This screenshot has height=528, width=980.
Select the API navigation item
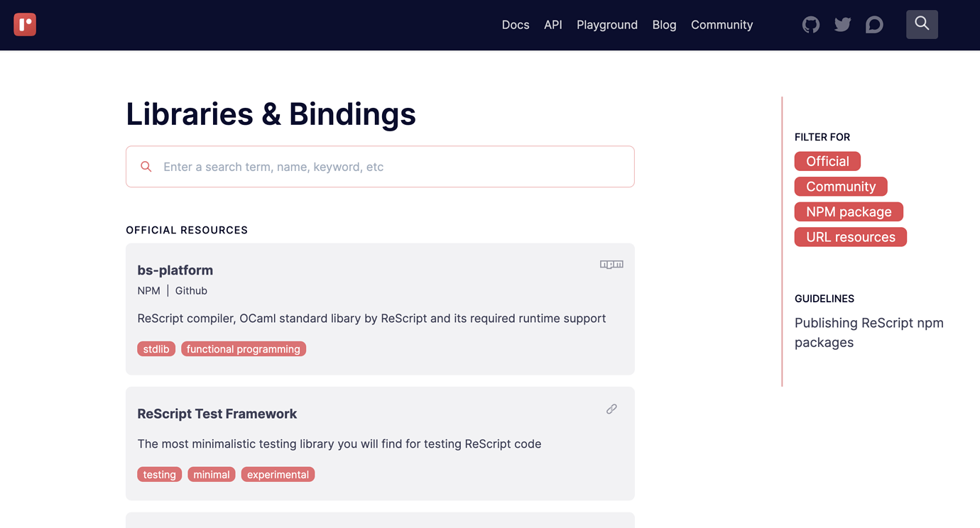553,25
